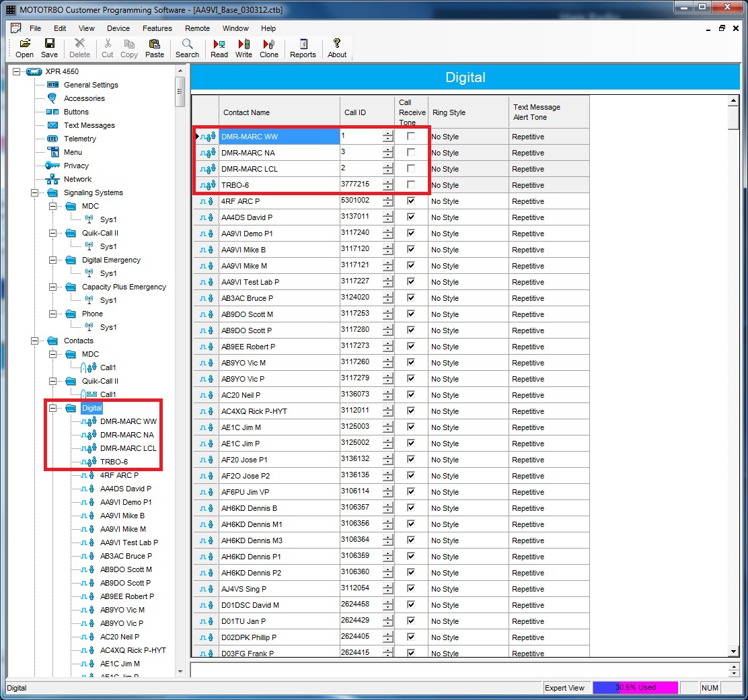Select Digital Emergency Sys1 node

(x=108, y=273)
